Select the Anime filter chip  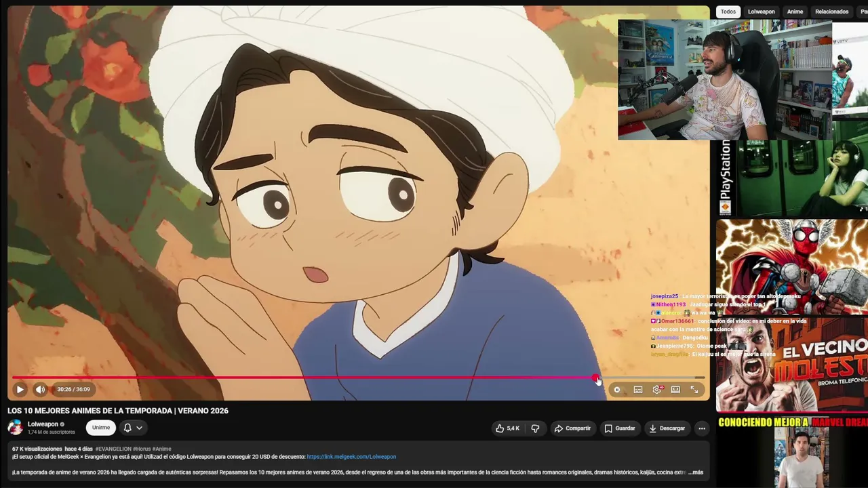click(x=795, y=12)
